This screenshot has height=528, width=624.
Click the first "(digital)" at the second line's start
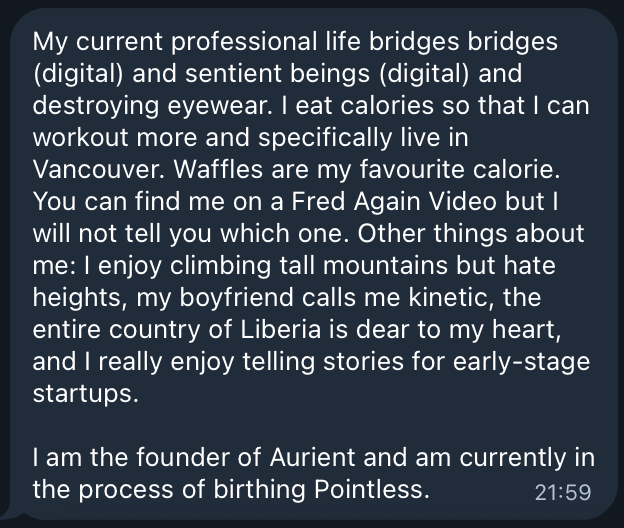click(78, 74)
